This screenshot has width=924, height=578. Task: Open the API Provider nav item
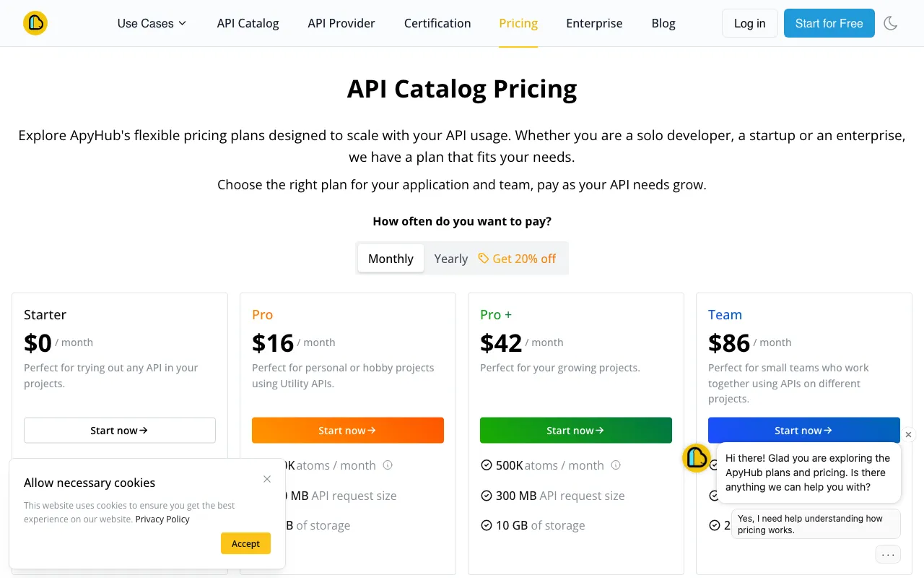[341, 23]
